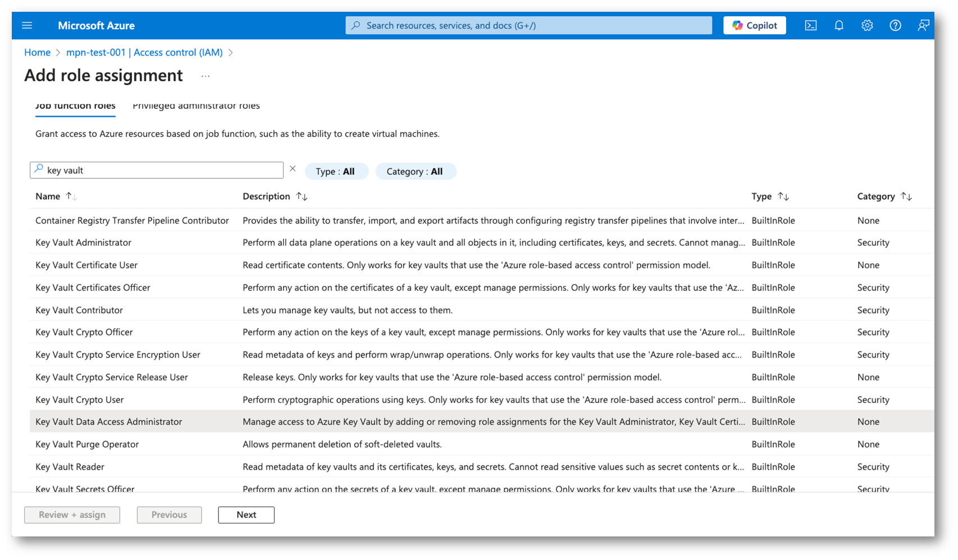
Task: Click the Description column header
Action: tap(266, 196)
